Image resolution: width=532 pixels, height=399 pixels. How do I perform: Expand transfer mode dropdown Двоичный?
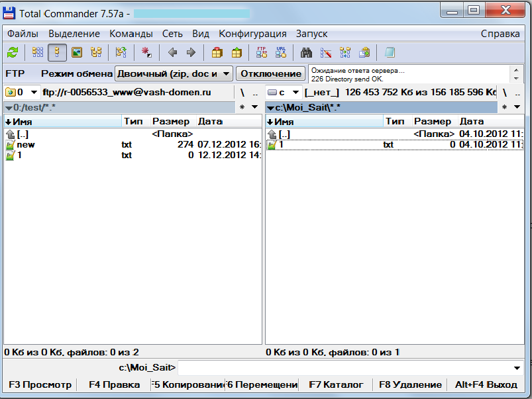pos(226,73)
